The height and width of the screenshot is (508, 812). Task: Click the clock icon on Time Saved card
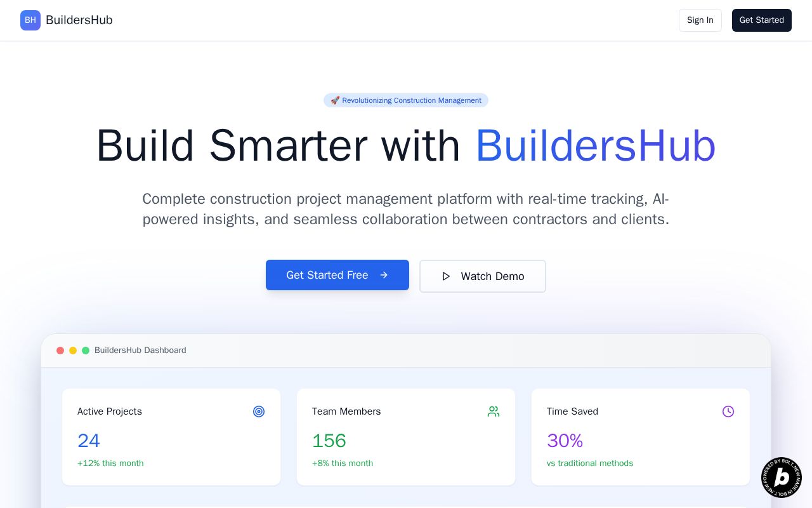click(x=728, y=411)
